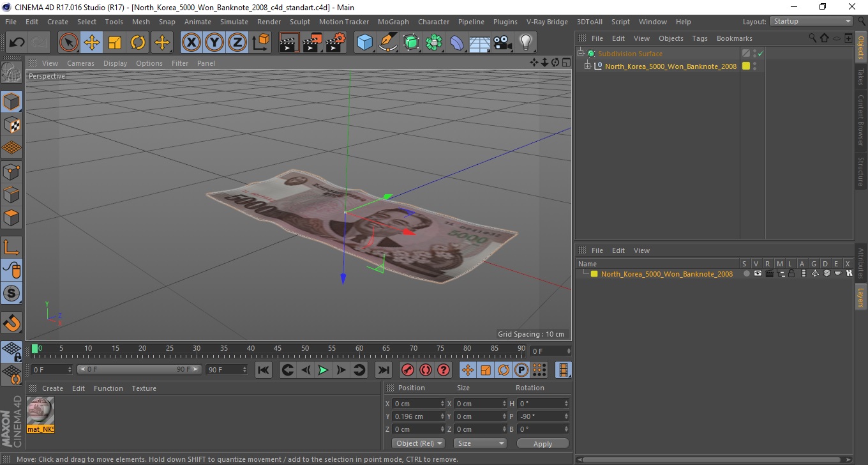The width and height of the screenshot is (868, 465).
Task: Add a Floor environment object
Action: click(x=480, y=43)
